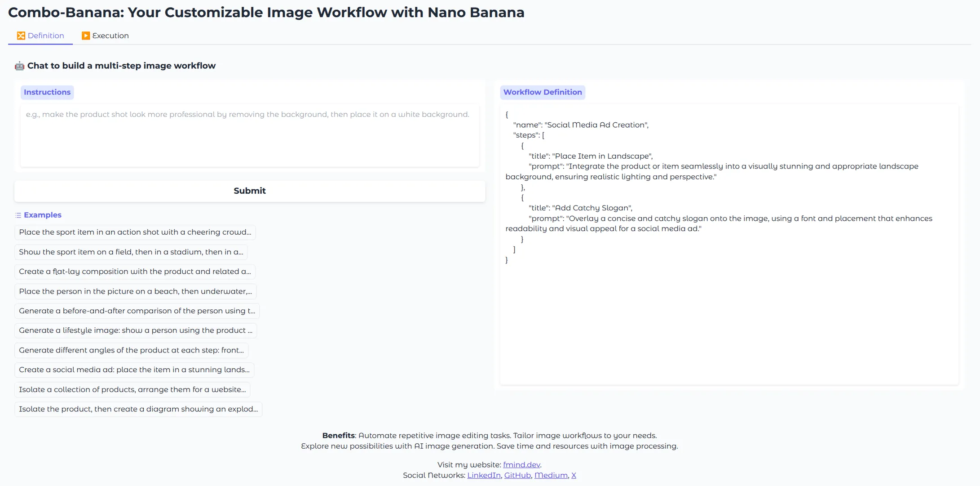Click the "Place Item in Landscape" title line
Viewport: 980px width, 486px height.
pyautogui.click(x=591, y=156)
